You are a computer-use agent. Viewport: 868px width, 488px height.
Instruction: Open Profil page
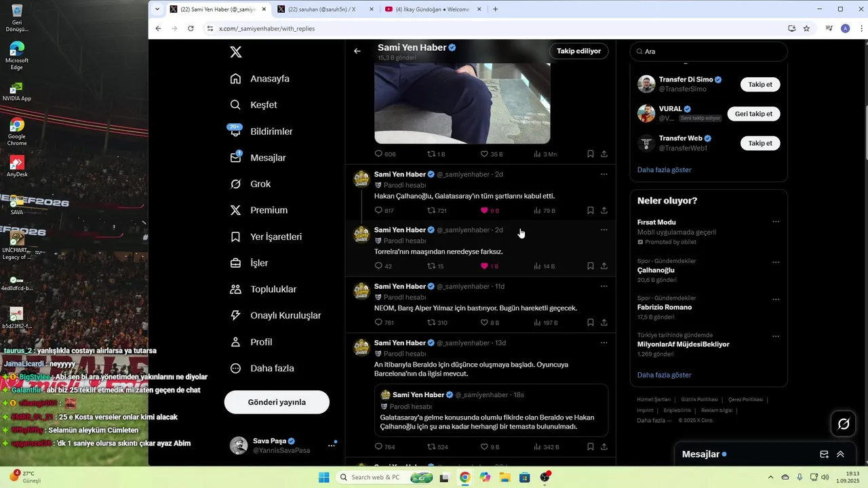tap(252, 342)
